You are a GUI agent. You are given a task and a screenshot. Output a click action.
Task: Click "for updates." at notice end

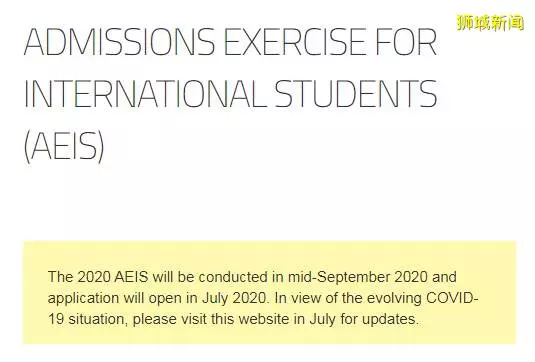click(x=379, y=319)
